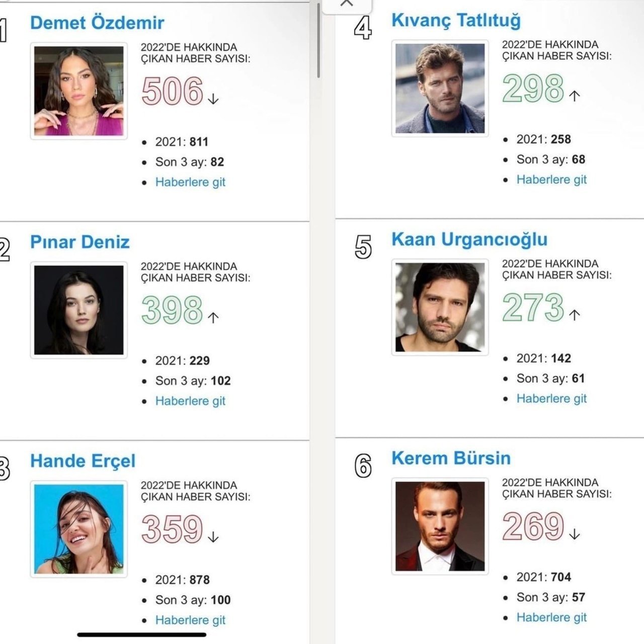Collapse the panel with the top chevron
This screenshot has width=644, height=644.
[347, 4]
